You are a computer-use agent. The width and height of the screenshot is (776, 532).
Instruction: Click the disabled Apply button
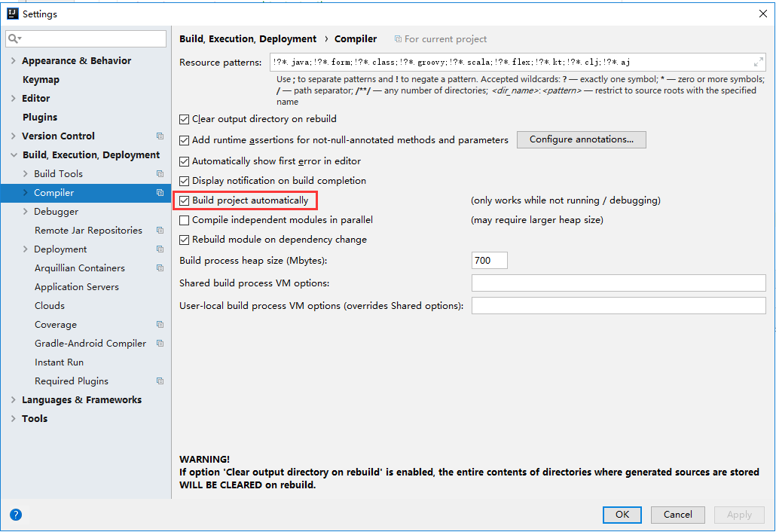click(x=739, y=515)
